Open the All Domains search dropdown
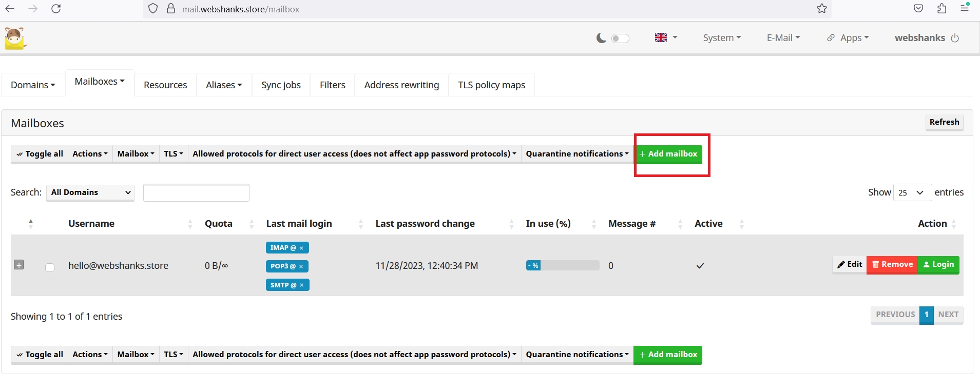This screenshot has width=980, height=390. (90, 192)
